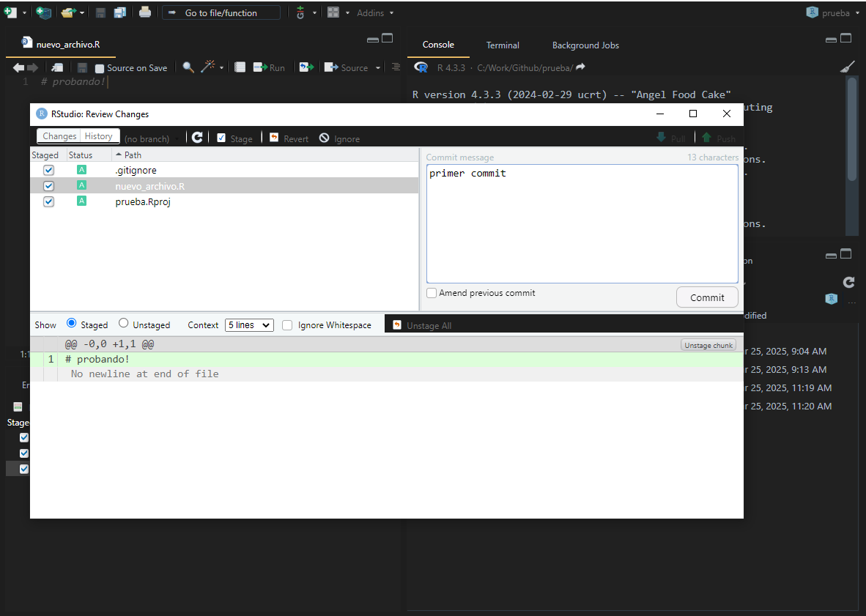Click the Git version control toolbar icon

[300, 12]
